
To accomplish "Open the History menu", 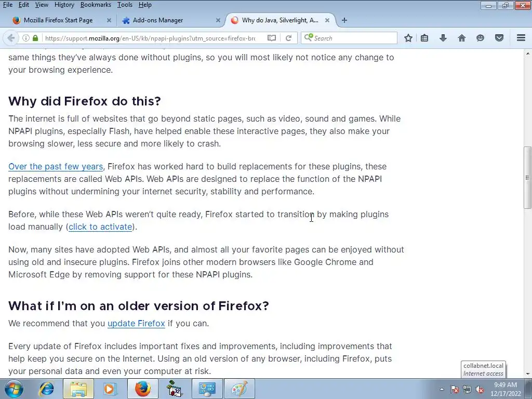I will coord(64,5).
